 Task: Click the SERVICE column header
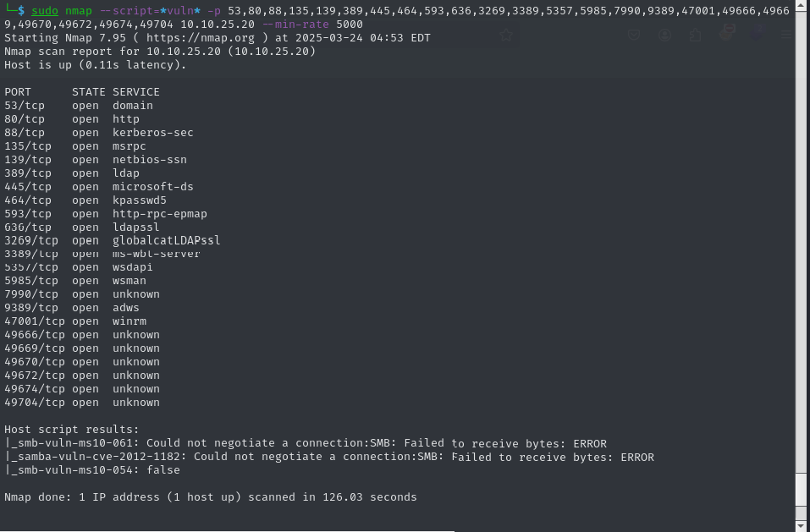coord(135,91)
